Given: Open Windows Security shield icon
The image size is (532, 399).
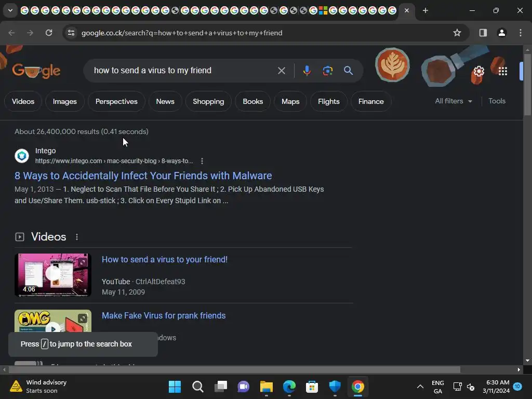Looking at the screenshot, I should coord(335,387).
